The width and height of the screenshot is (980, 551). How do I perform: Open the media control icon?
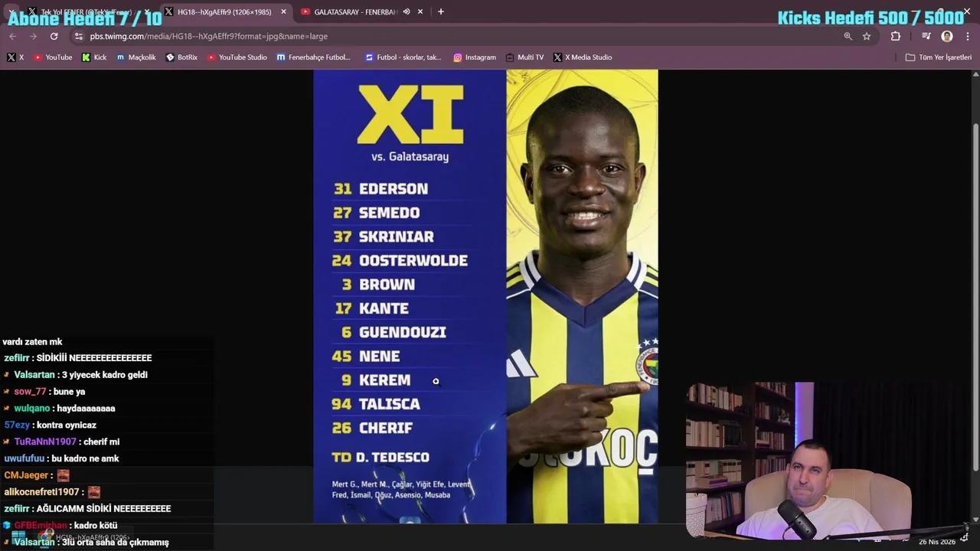pos(926,36)
